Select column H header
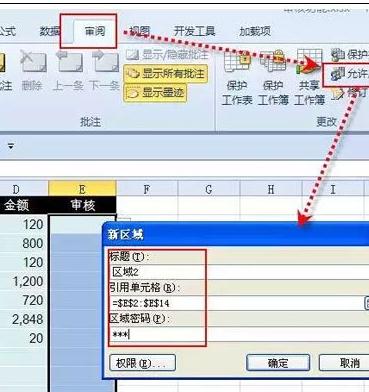The height and width of the screenshot is (392, 369). pyautogui.click(x=271, y=189)
